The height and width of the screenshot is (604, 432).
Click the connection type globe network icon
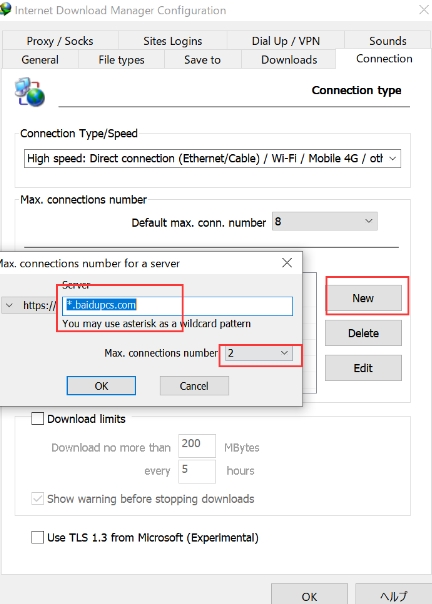click(x=30, y=92)
